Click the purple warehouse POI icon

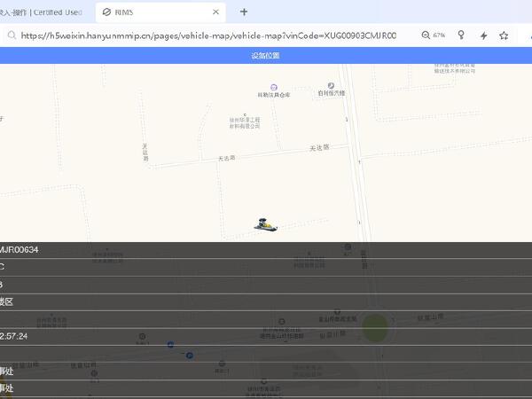pos(274,88)
